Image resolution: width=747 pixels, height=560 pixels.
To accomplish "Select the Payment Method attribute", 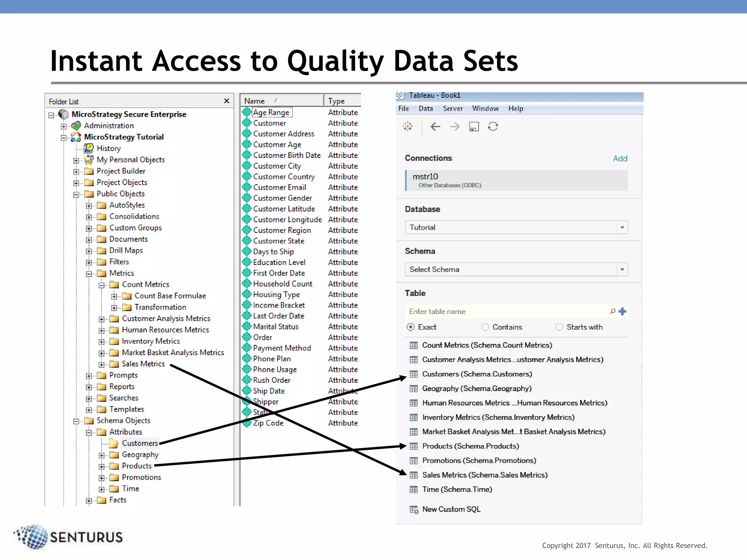I will tap(282, 348).
